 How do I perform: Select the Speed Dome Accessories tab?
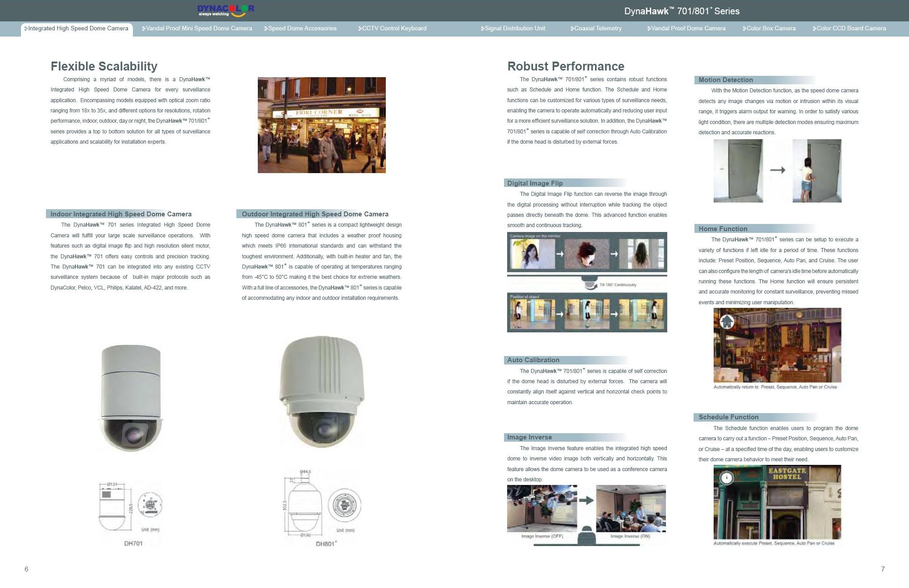coord(300,29)
